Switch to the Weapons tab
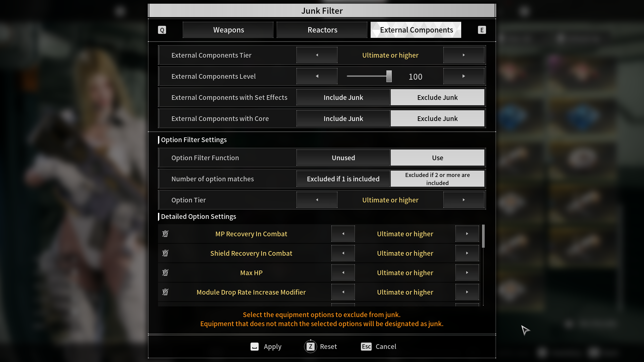The width and height of the screenshot is (644, 362). [228, 30]
